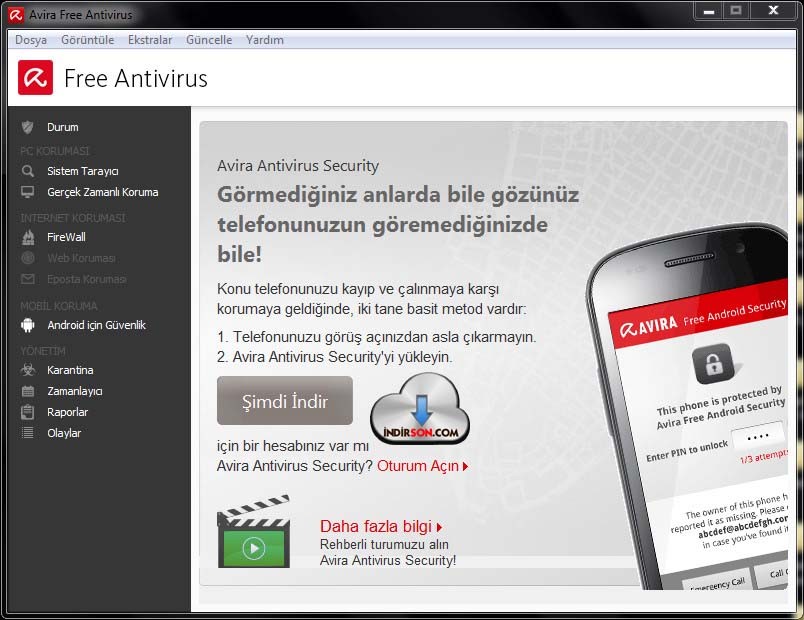Open Android için Güvenlik
The height and width of the screenshot is (620, 804).
[x=96, y=325]
